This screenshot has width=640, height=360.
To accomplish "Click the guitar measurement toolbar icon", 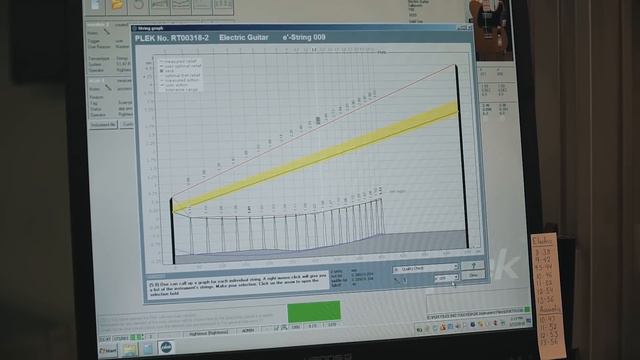I will (x=160, y=6).
